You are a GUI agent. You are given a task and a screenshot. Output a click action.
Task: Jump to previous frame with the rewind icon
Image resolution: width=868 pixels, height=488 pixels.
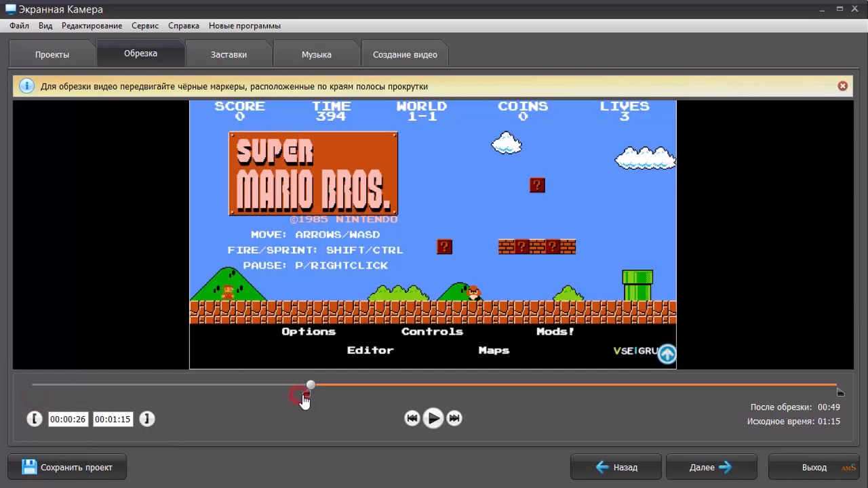412,418
